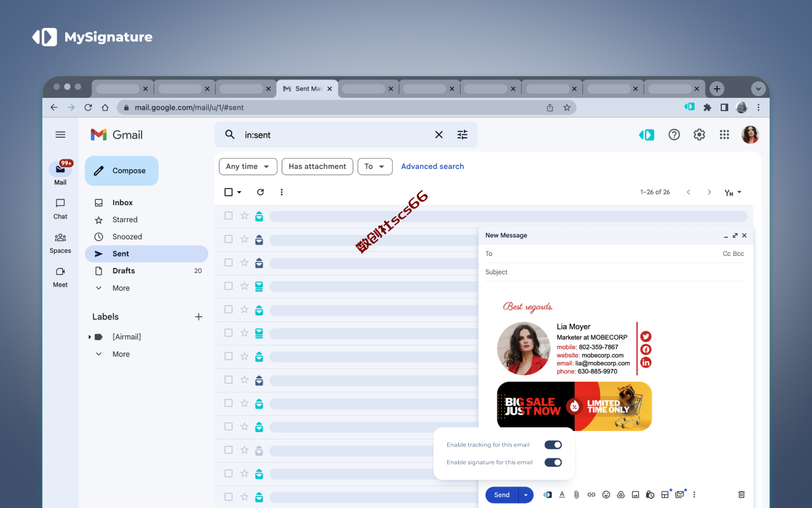Insert photo in the message

pos(636,495)
